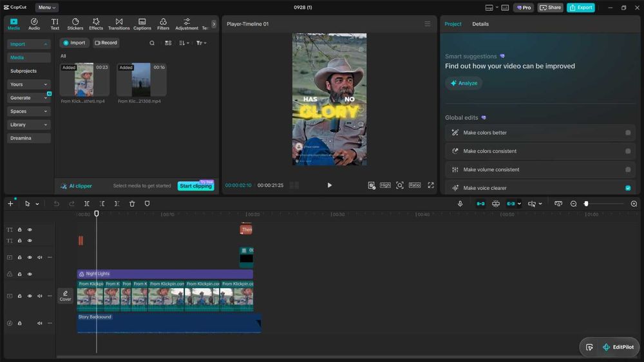
Task: Mute the Story Backsound audio track
Action: tap(40, 323)
